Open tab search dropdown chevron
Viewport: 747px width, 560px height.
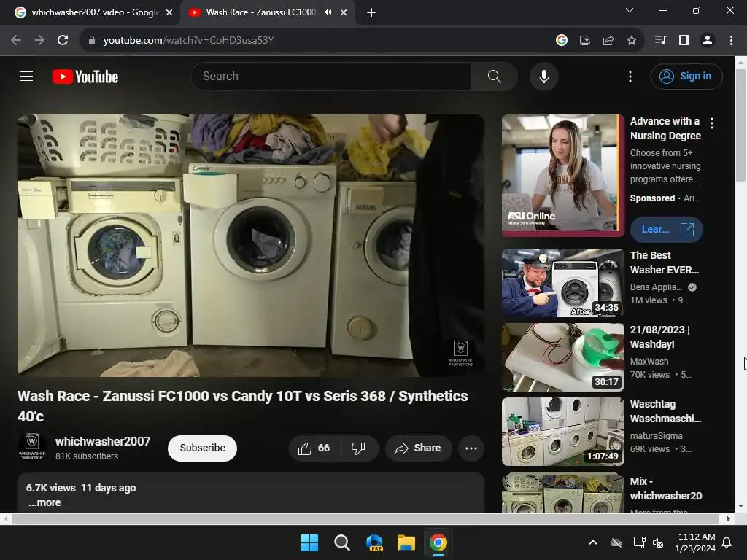629,10
